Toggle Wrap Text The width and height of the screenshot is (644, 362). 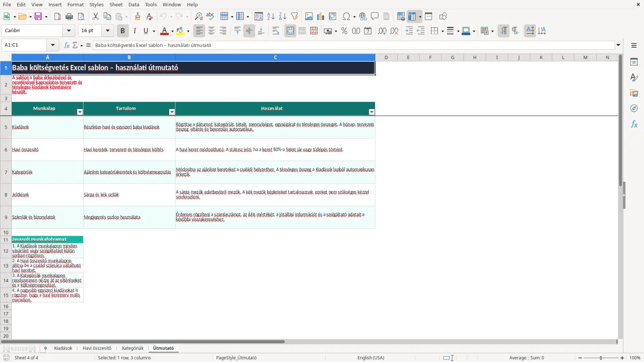click(x=275, y=31)
